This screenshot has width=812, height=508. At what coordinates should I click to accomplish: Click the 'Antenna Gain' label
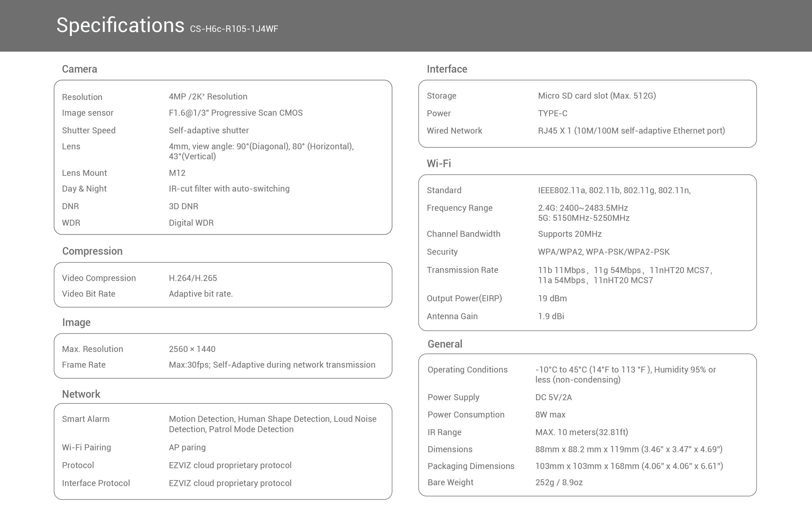click(x=452, y=316)
